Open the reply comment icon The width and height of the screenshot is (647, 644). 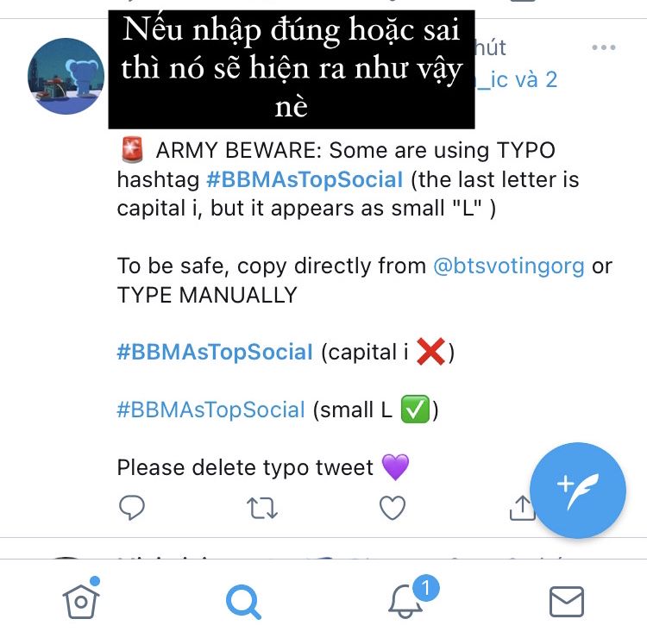point(132,507)
